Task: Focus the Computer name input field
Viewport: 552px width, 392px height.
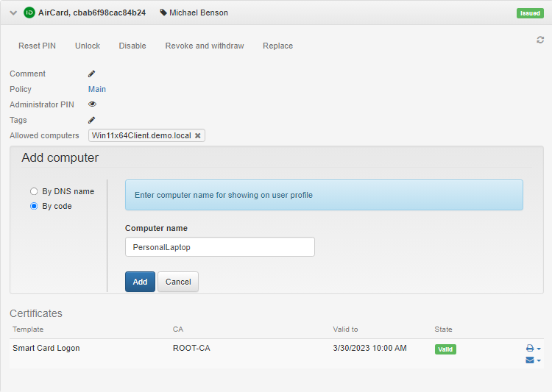Action: click(219, 246)
